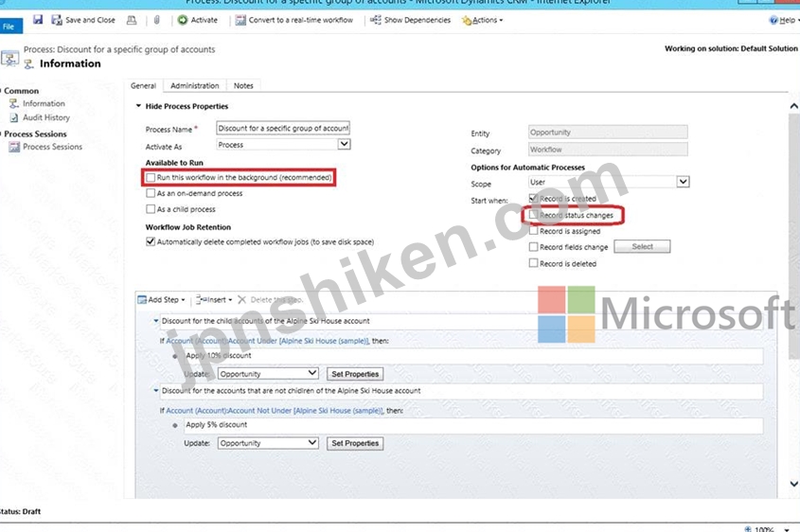Image resolution: width=800 pixels, height=532 pixels.
Task: Click the scroll up arrow
Action: pos(794,106)
